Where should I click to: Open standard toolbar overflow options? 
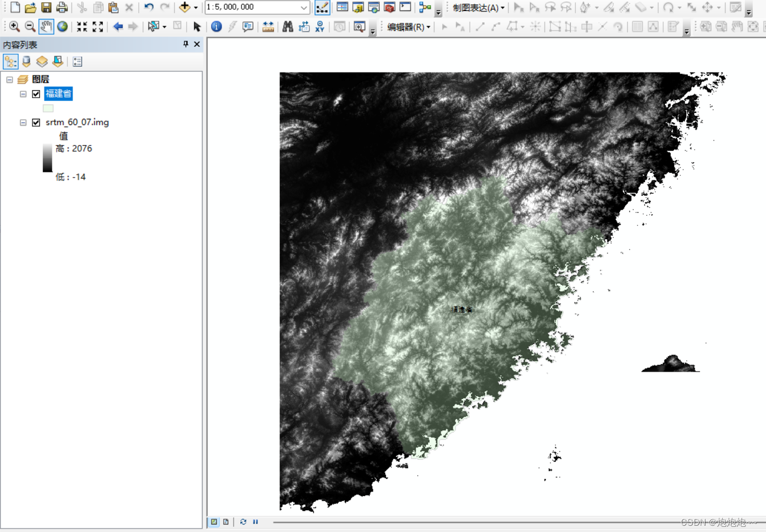[x=438, y=10]
